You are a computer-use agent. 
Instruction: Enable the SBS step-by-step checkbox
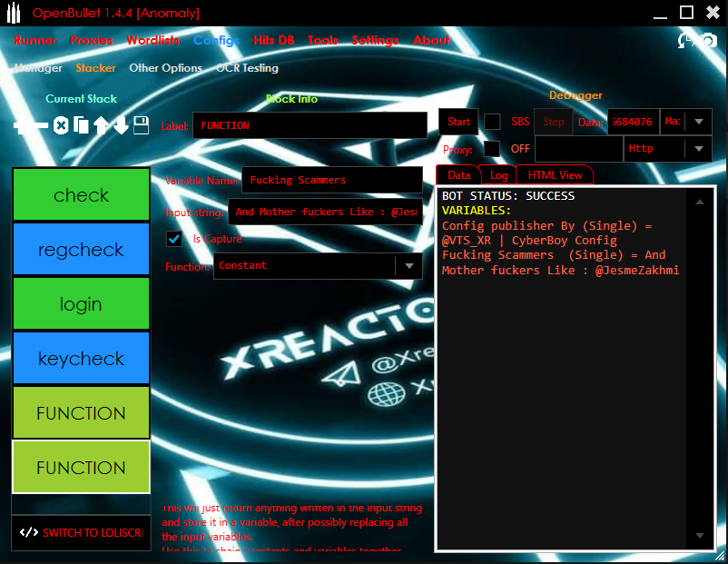tap(492, 122)
